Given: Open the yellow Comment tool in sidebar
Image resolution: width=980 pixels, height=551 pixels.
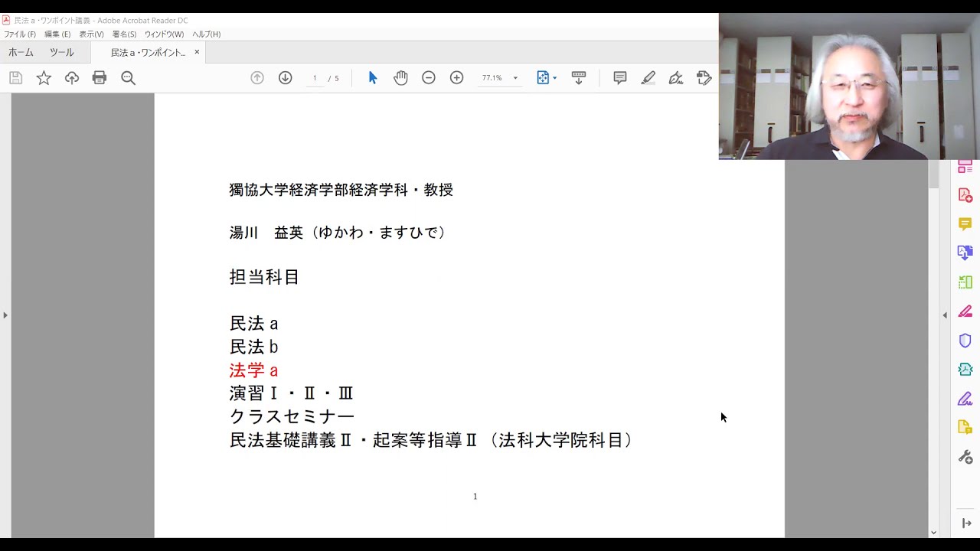Looking at the screenshot, I should tap(965, 224).
